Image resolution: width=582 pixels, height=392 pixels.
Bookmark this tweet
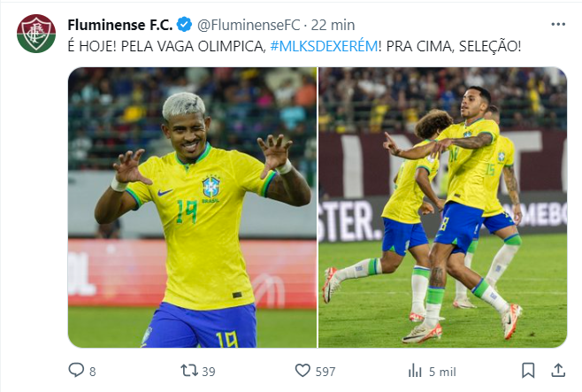click(x=528, y=371)
